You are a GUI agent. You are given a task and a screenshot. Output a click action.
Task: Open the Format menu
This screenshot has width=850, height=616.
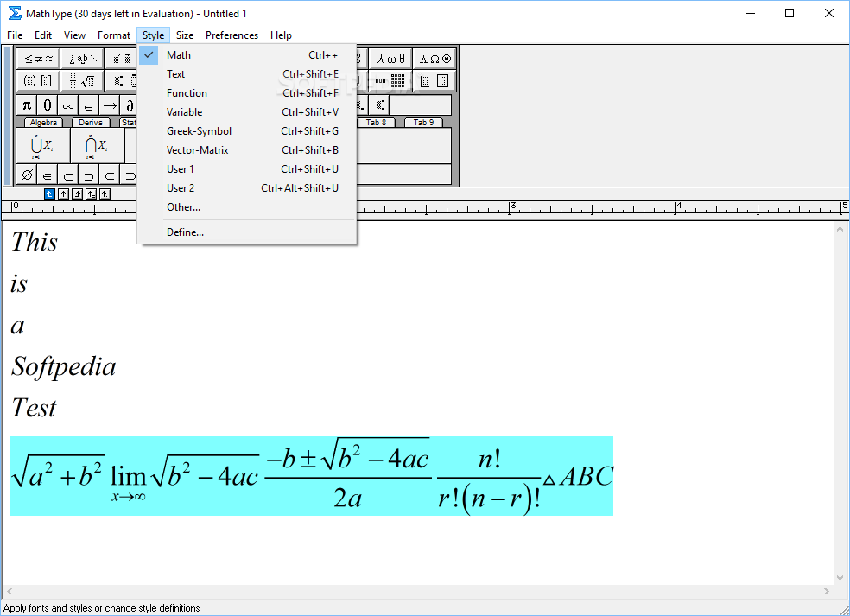(x=114, y=35)
